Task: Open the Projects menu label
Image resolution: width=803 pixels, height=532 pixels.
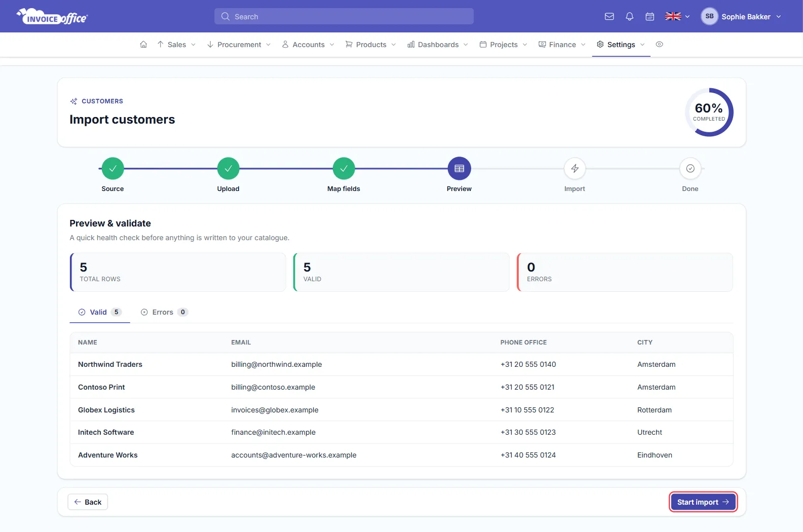Action: point(504,45)
